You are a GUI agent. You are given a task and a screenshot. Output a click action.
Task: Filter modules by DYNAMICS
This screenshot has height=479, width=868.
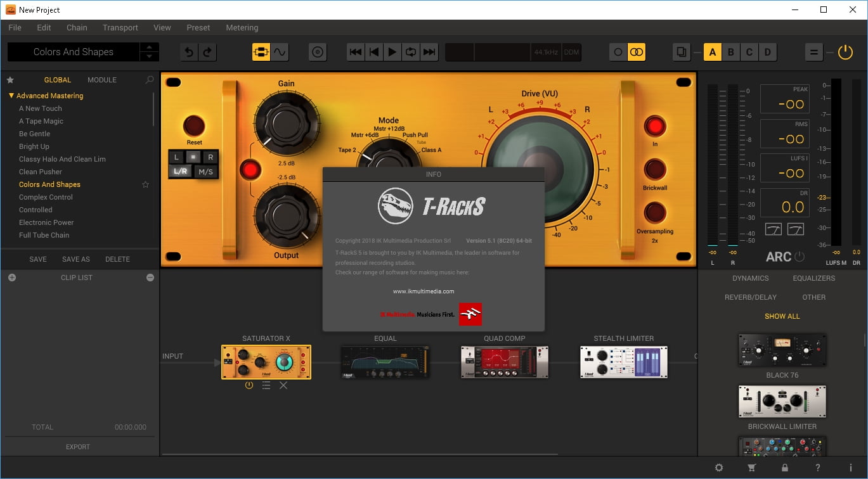click(751, 278)
